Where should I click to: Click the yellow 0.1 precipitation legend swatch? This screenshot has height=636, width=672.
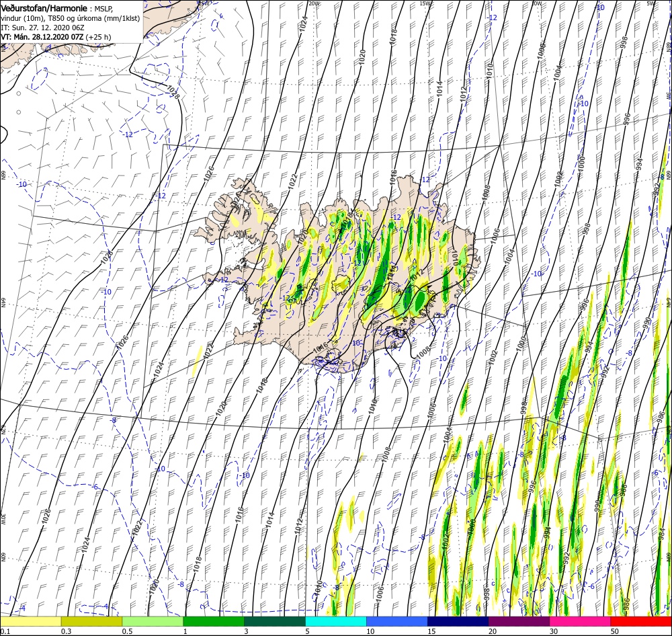(30, 621)
